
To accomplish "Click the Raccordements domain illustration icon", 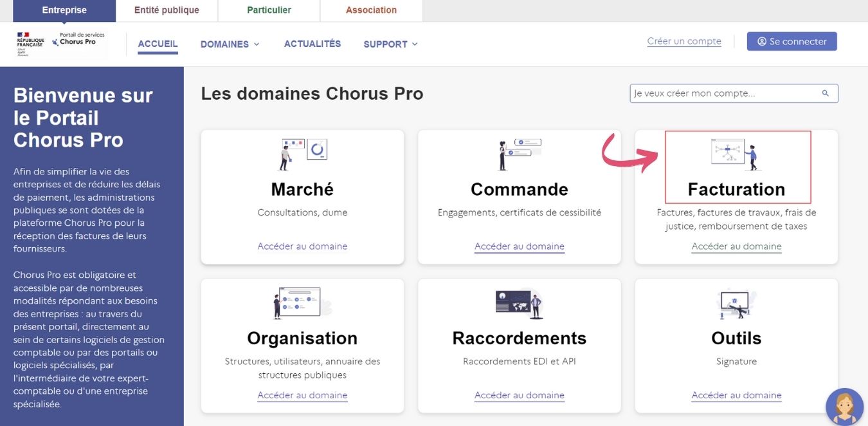I will (x=520, y=303).
